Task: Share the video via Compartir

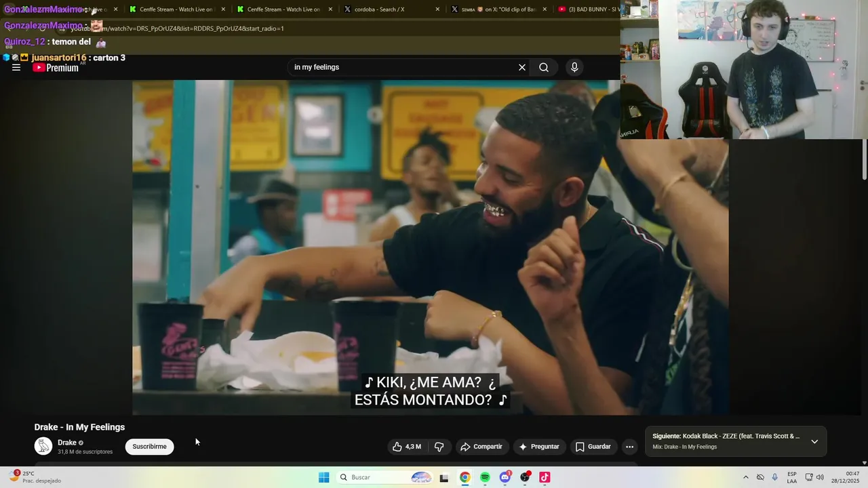Action: click(481, 447)
